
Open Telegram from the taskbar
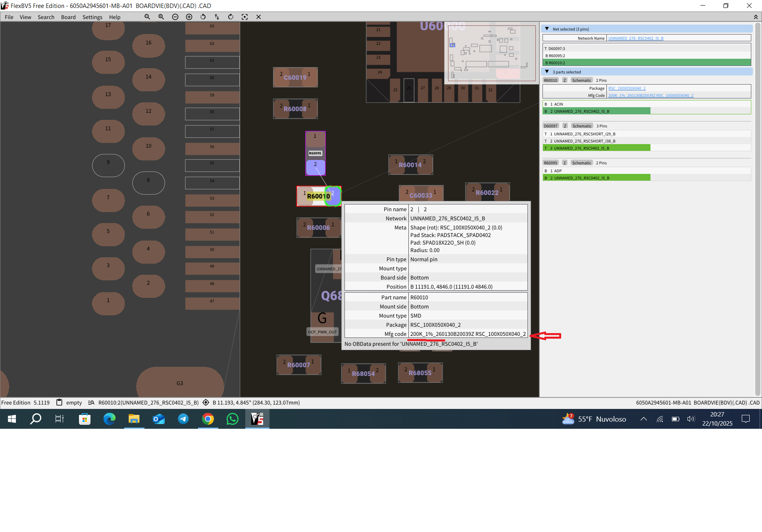pyautogui.click(x=183, y=419)
